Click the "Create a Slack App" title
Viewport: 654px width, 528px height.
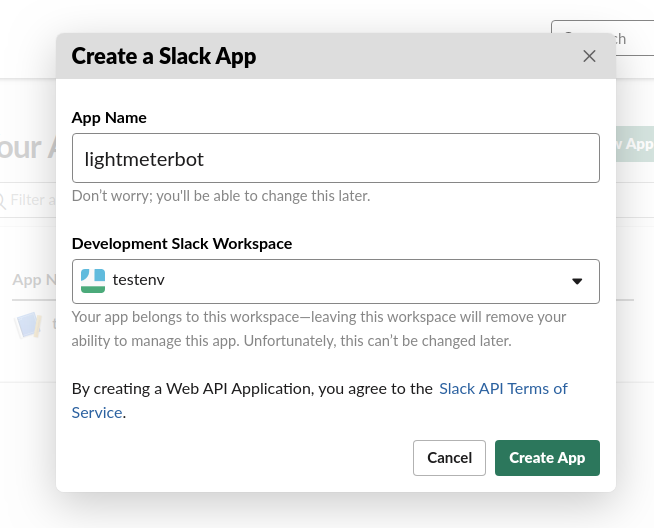[164, 56]
